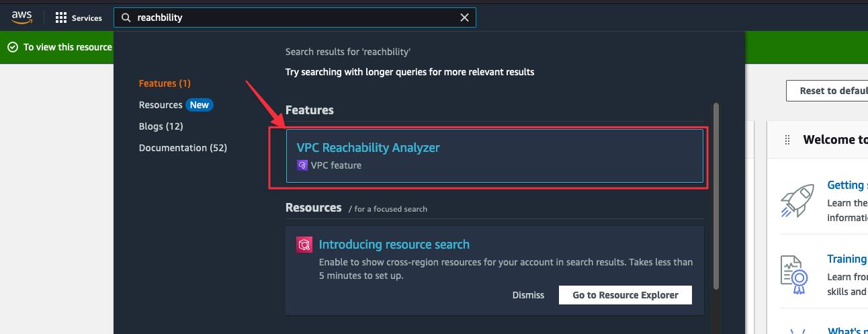Screen dimensions: 868x334
Task: Click the resource search pink icon
Action: pos(304,245)
